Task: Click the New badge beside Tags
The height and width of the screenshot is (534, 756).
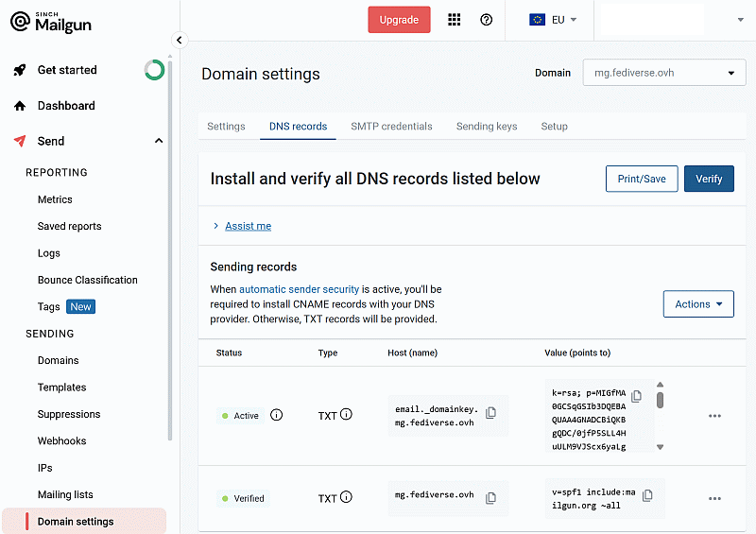Action: [80, 307]
